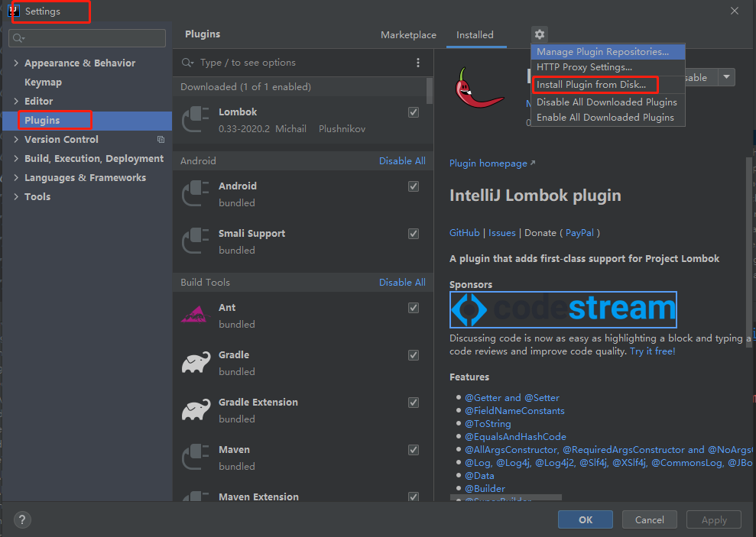Click the Ant plugin icon

(x=196, y=315)
